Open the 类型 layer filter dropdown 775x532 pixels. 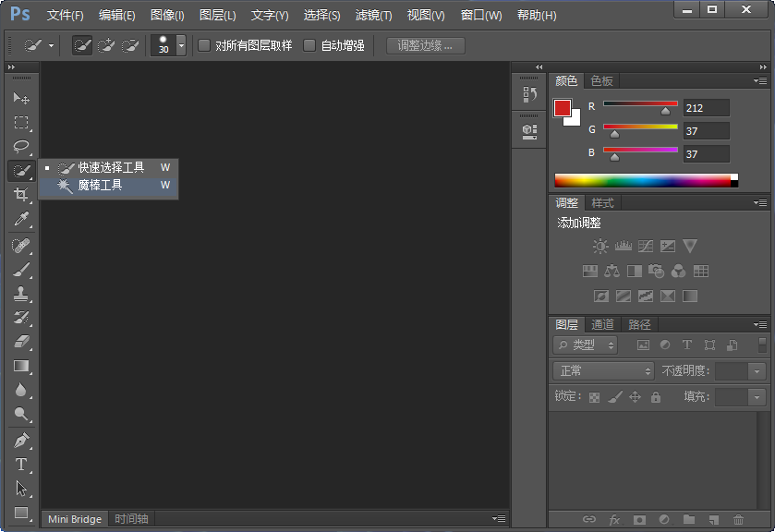586,345
